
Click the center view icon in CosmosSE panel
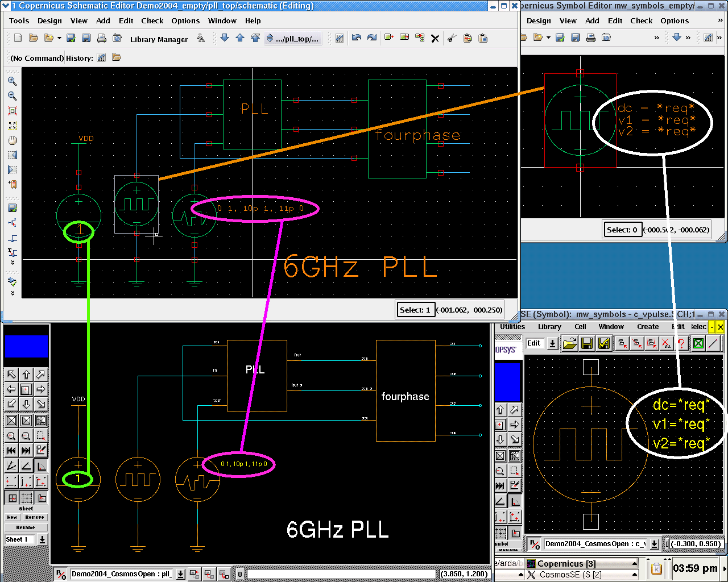pyautogui.click(x=26, y=389)
